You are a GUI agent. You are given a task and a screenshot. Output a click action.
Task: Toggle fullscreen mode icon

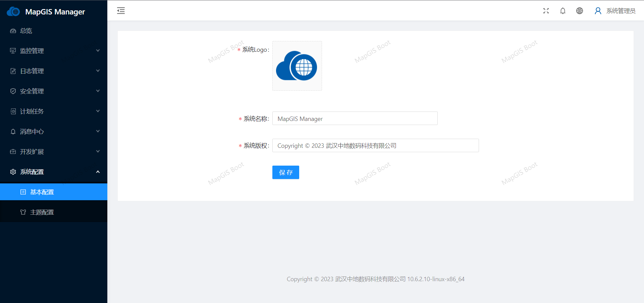[x=546, y=11]
